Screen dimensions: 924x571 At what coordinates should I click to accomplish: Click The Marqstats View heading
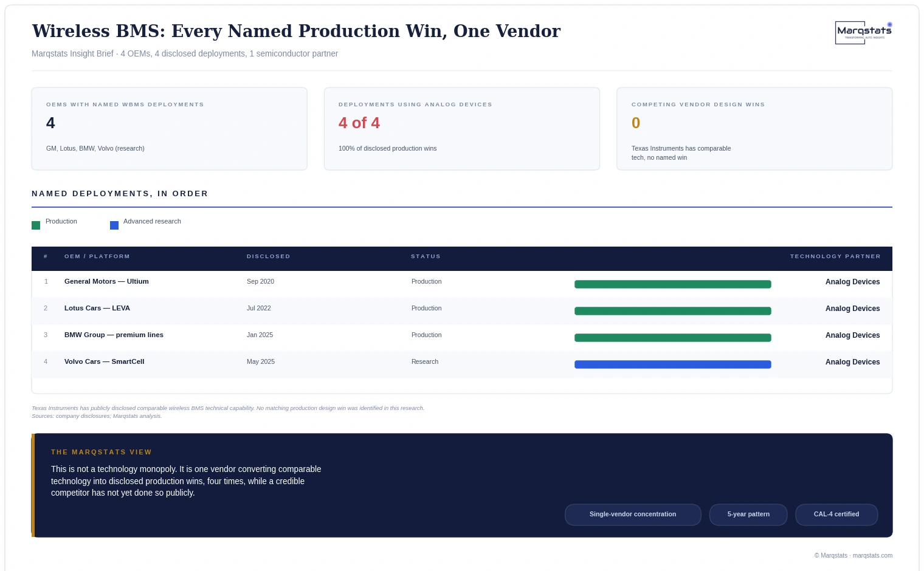click(x=102, y=452)
